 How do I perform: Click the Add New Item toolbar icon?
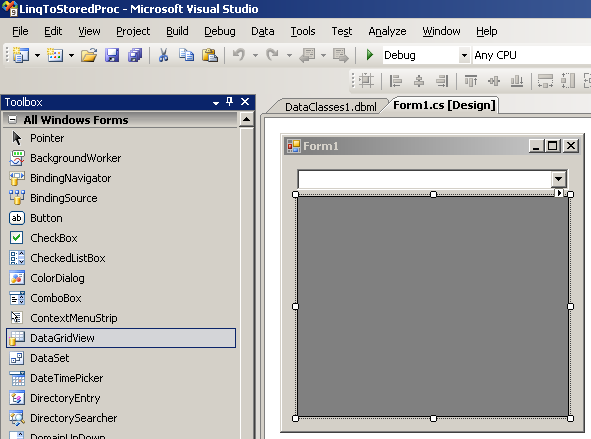[55, 55]
